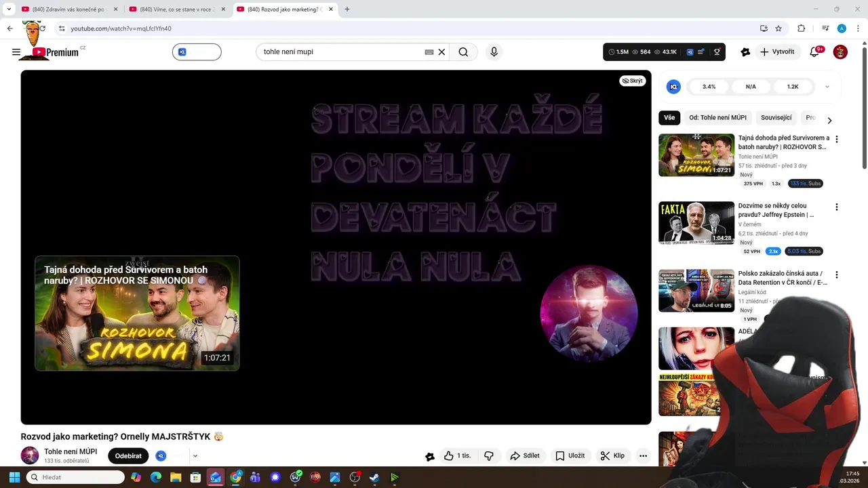The image size is (868, 488).
Task: View site information icon in address bar
Action: (61, 28)
